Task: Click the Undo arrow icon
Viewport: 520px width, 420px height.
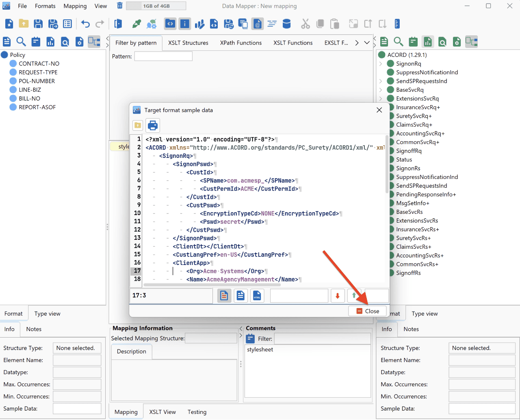Action: (85, 24)
